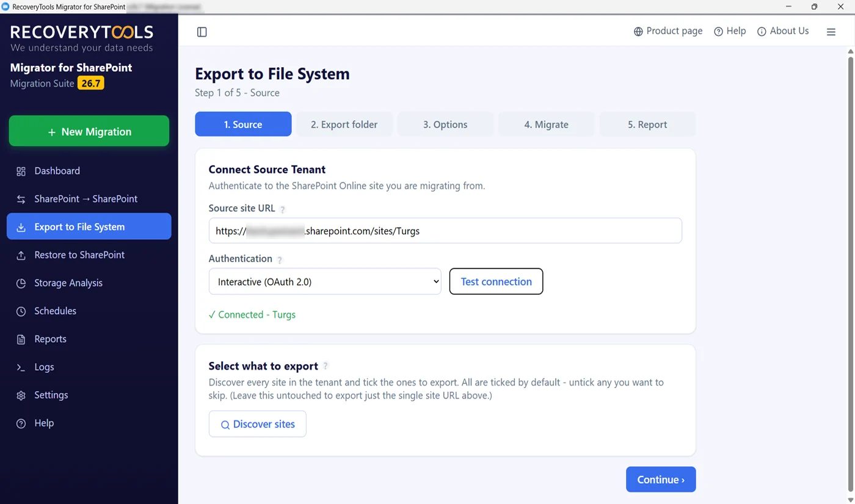Click the info icon beside About Us

pyautogui.click(x=762, y=32)
